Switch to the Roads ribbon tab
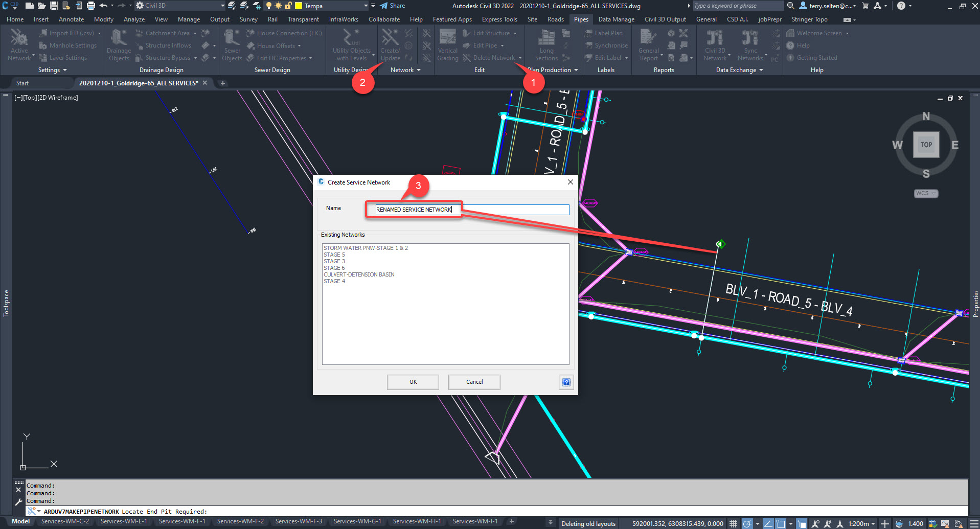980x529 pixels. pyautogui.click(x=555, y=19)
